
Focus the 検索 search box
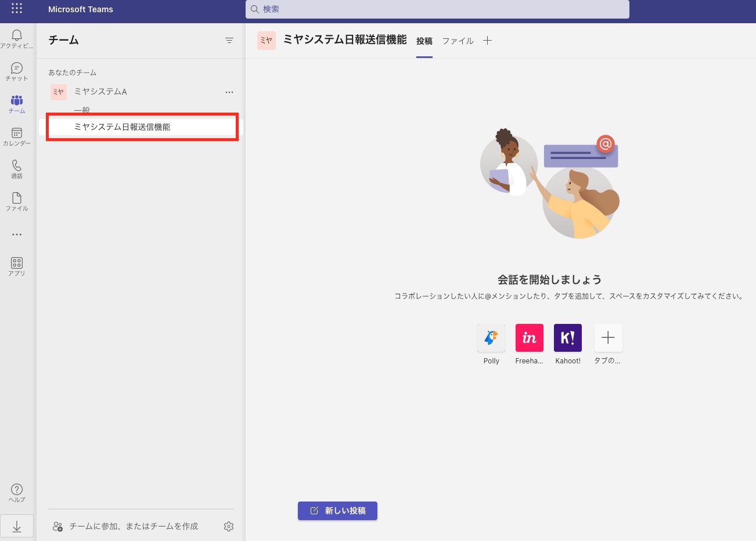437,9
